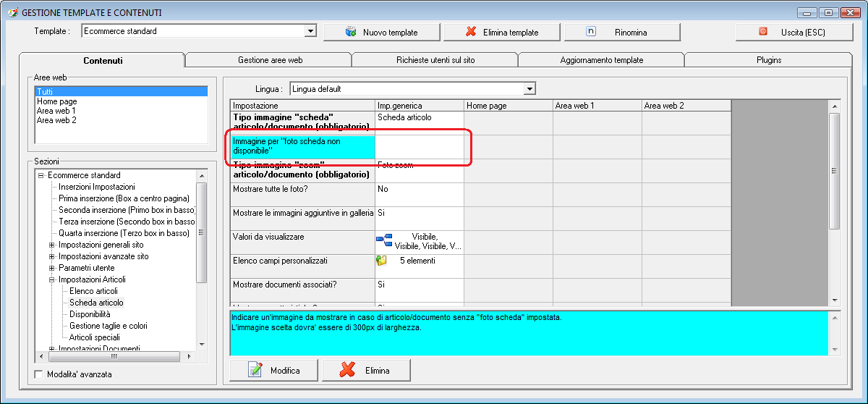Screen dimensions: 868x404
Task: Select Disponibilità tree item
Action: (x=90, y=314)
